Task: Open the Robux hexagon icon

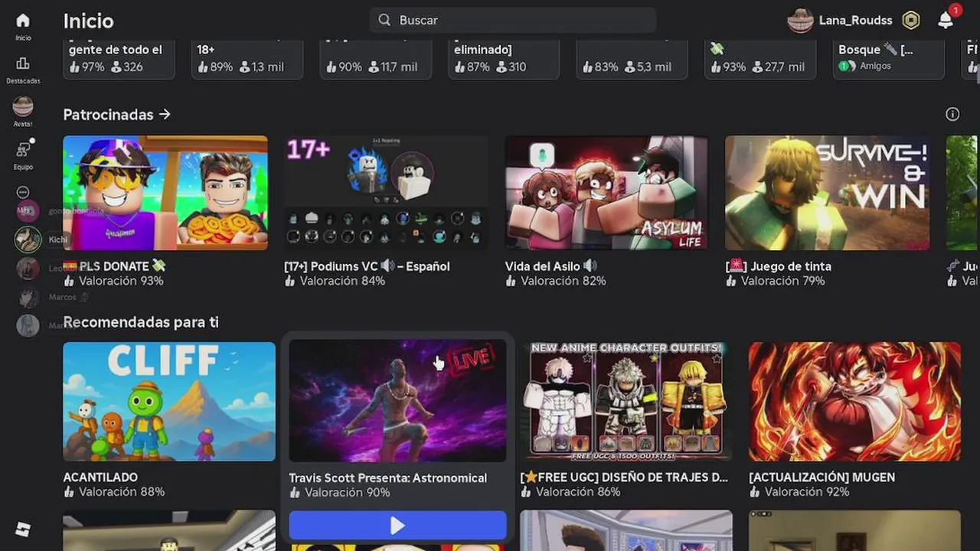Action: [910, 21]
